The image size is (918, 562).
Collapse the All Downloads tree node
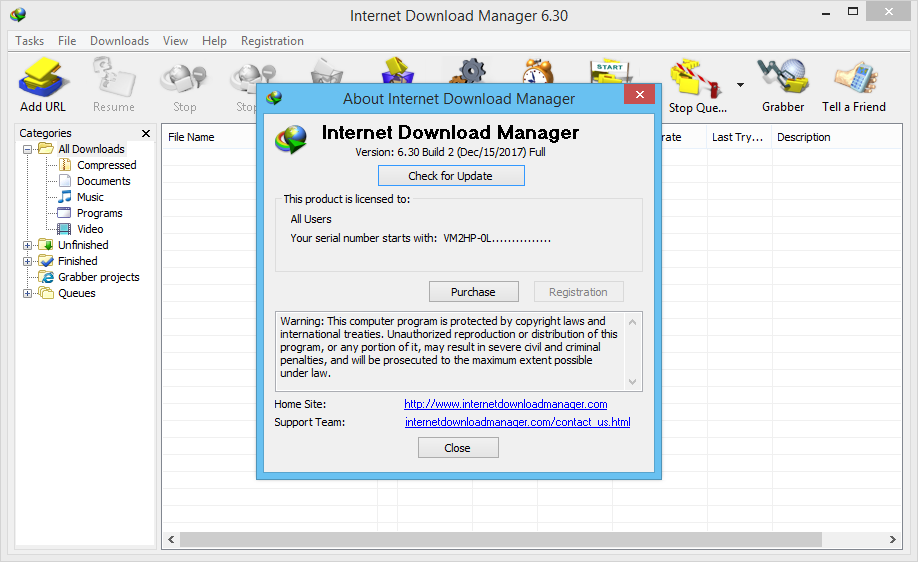tap(27, 149)
